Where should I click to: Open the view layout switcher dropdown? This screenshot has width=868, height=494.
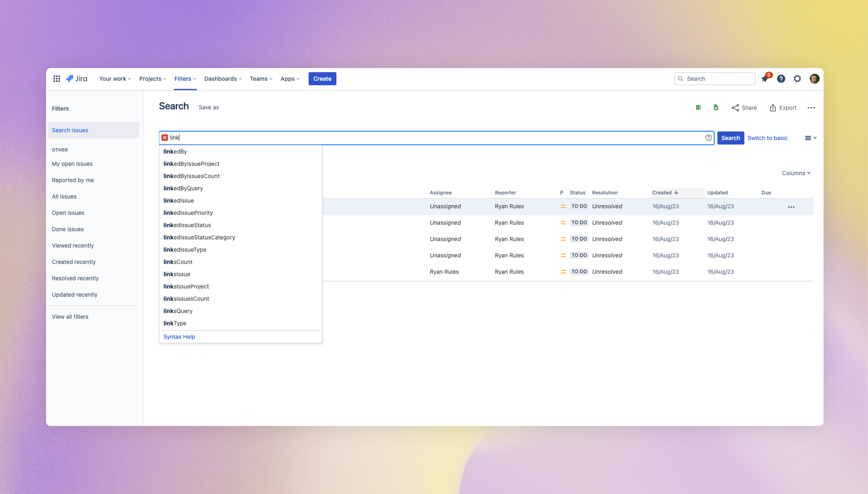pyautogui.click(x=811, y=138)
